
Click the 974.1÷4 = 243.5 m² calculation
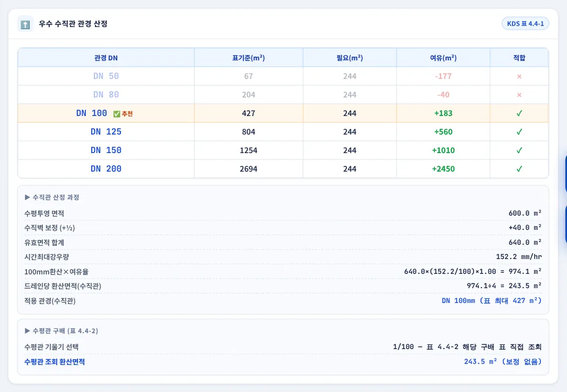504,286
